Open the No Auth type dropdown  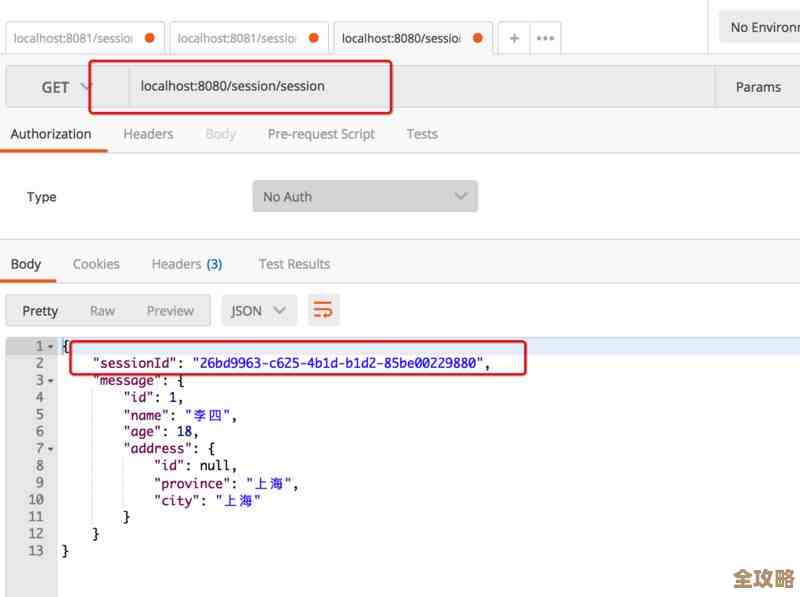[365, 197]
